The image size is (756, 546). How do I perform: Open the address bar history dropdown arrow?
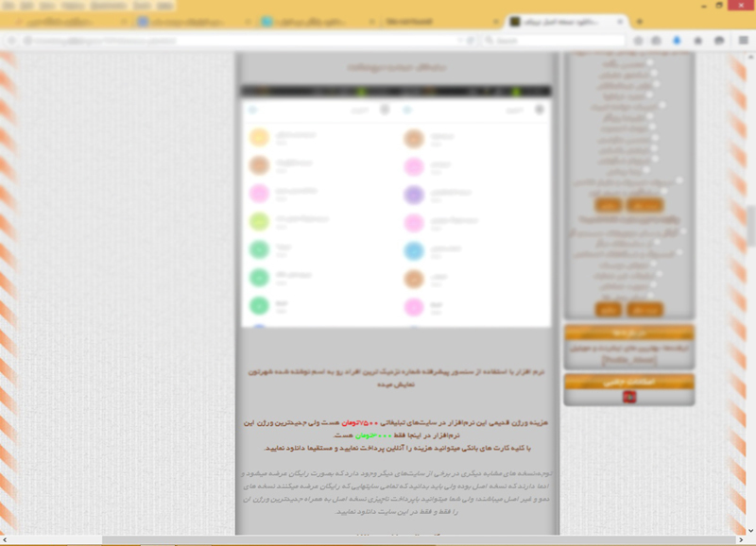tap(460, 41)
